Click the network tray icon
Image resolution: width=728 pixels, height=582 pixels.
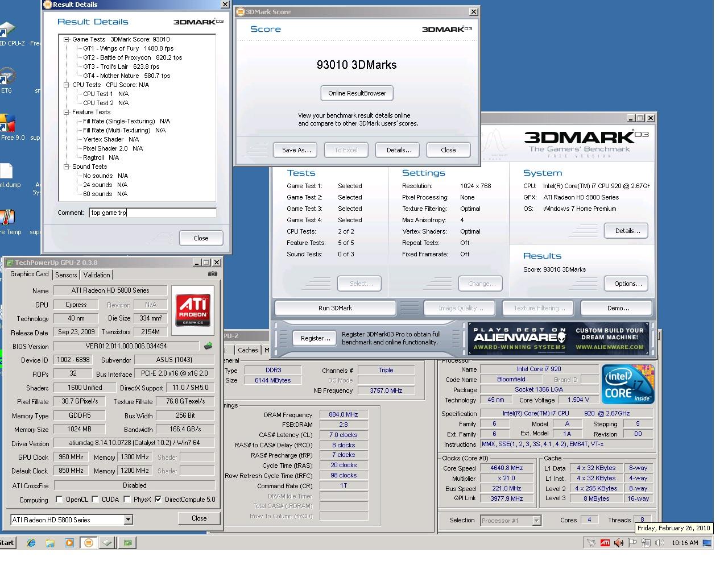(x=646, y=543)
